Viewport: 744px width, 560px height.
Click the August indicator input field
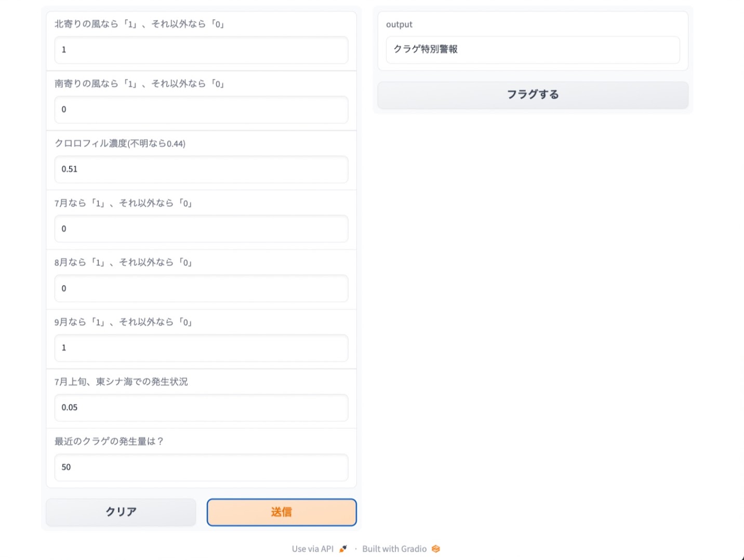tap(201, 288)
